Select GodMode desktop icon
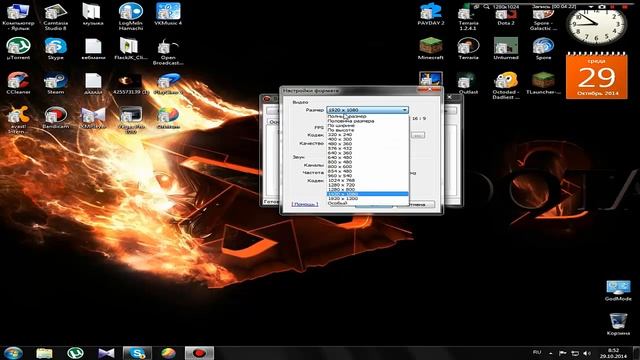This screenshot has height=360, width=640. 618,290
